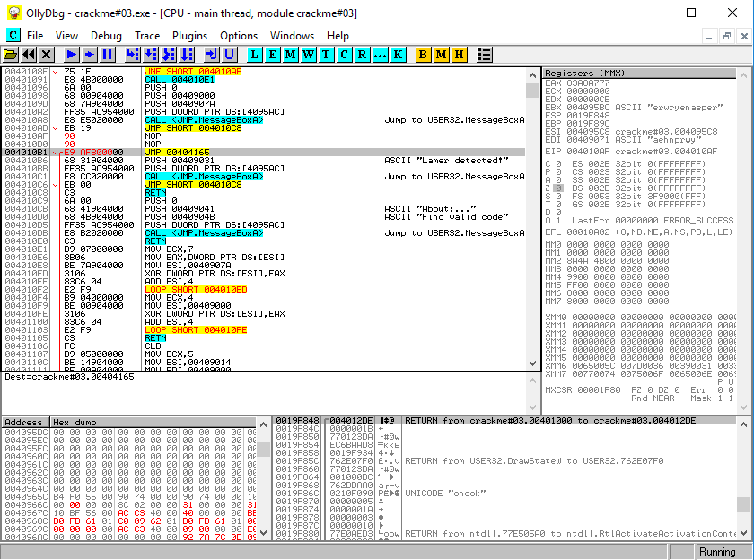Screen dimensions: 754x560
Task: Open options with the list icon
Action: (x=484, y=55)
